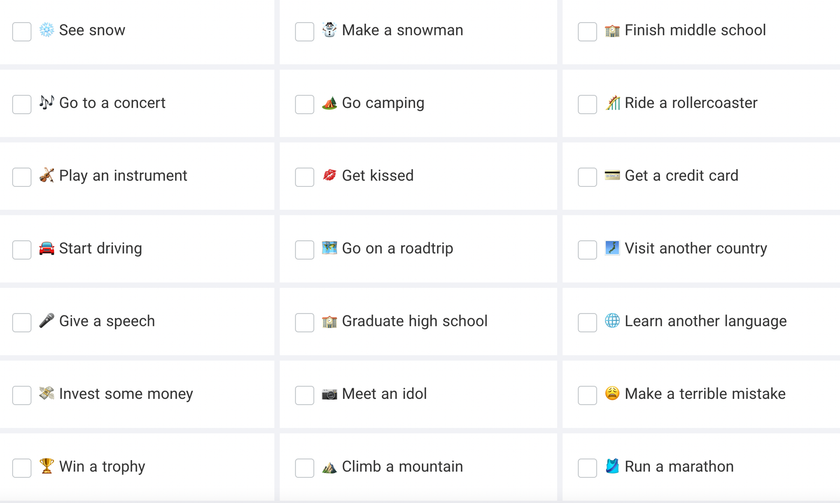
Task: Check the Finish middle school checkbox
Action: [x=588, y=32]
